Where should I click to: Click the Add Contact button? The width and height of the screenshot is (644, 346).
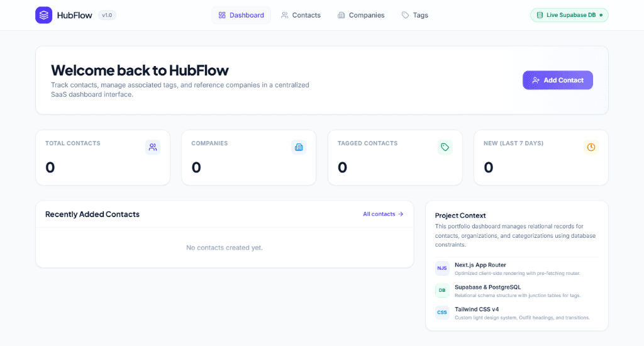557,80
